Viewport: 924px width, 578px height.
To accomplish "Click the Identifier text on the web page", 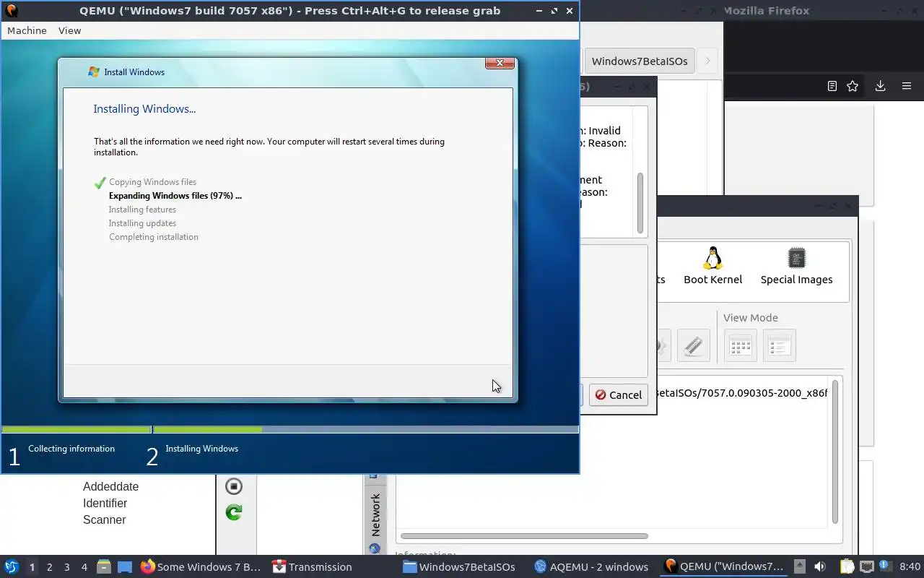I will [x=105, y=504].
